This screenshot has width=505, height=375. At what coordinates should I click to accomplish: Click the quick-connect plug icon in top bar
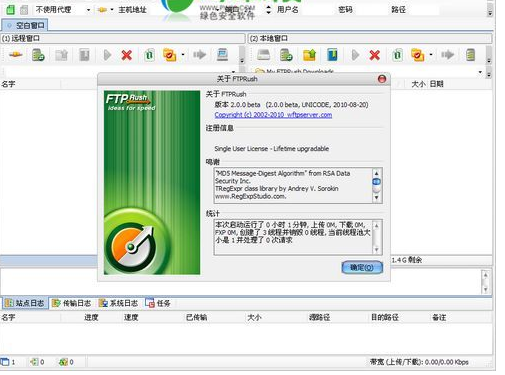point(103,10)
